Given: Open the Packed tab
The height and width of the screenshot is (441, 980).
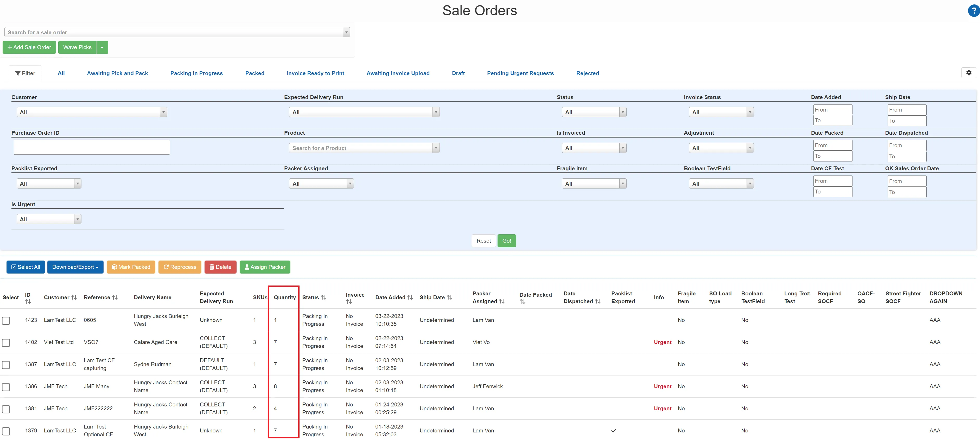Looking at the screenshot, I should click(x=254, y=73).
